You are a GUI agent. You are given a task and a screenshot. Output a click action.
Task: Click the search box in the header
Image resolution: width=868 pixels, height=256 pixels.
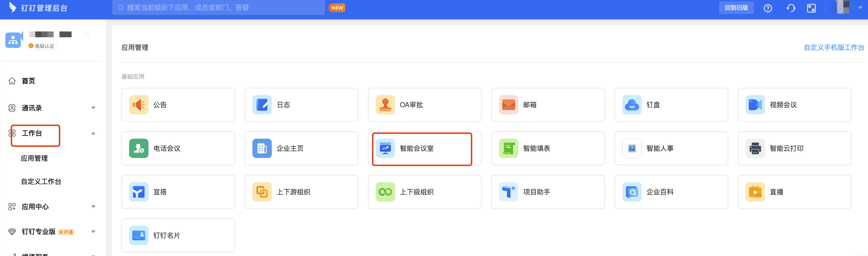click(x=218, y=8)
